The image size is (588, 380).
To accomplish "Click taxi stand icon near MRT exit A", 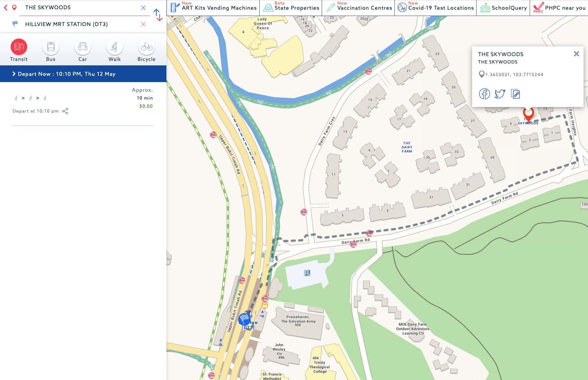I will 265,306.
